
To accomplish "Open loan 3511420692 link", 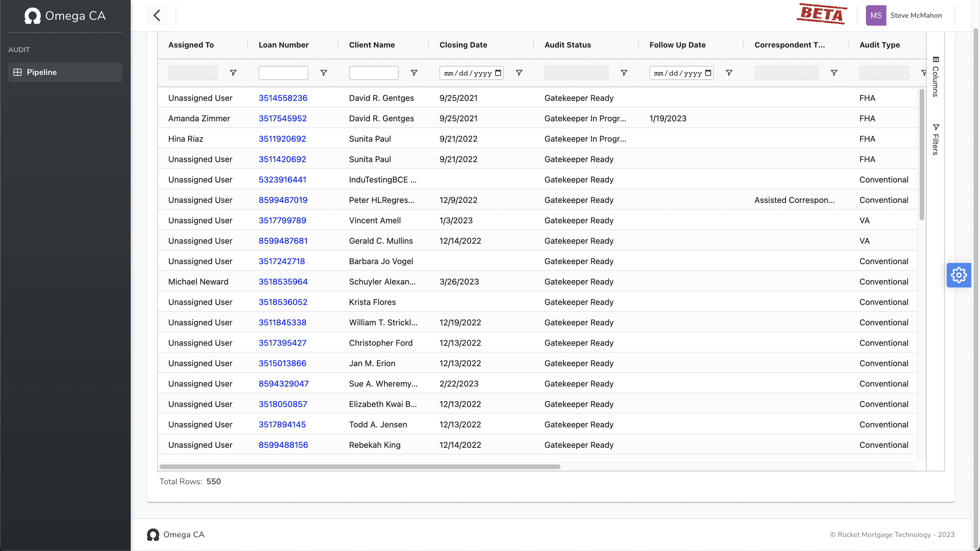I will pyautogui.click(x=282, y=159).
